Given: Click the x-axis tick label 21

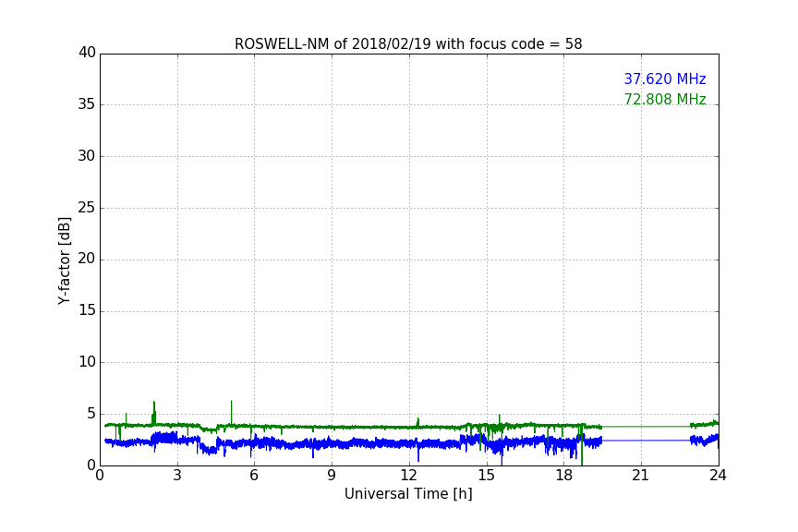Looking at the screenshot, I should tap(641, 476).
